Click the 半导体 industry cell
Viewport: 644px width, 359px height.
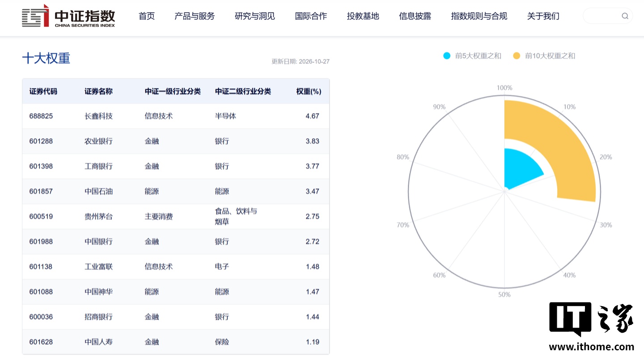pos(225,116)
